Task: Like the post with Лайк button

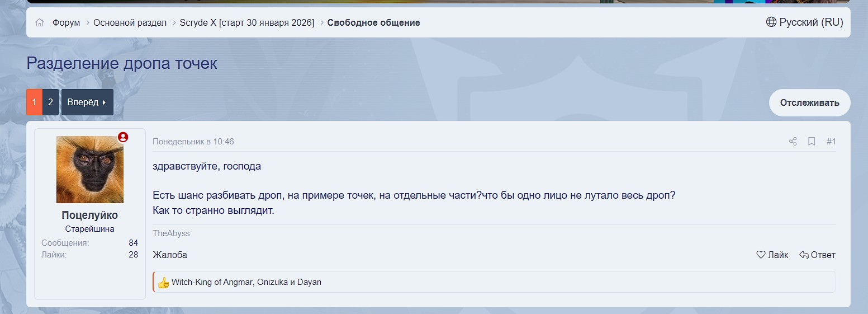Action: pos(772,255)
